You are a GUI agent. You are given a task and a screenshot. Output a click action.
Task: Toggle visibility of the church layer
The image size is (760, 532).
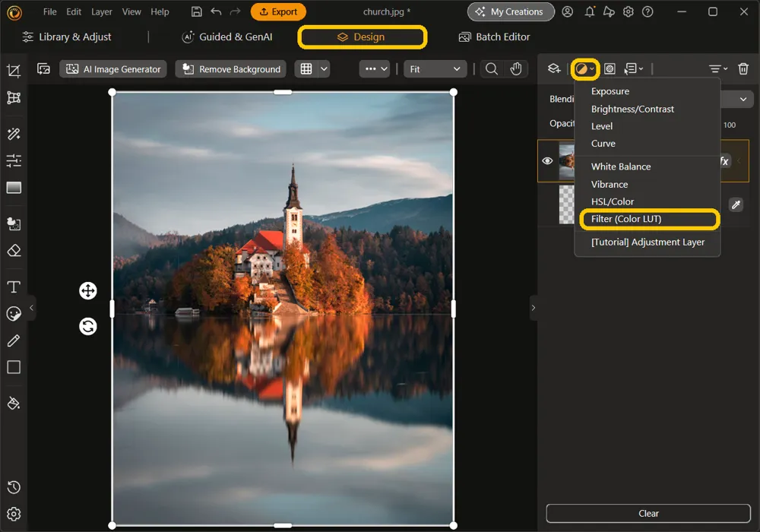point(547,161)
